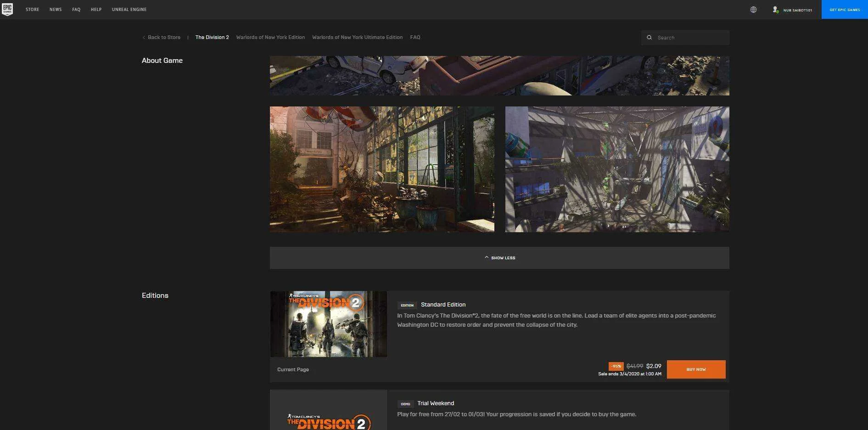Click the Standard Edition description text
This screenshot has height=430, width=868.
556,320
